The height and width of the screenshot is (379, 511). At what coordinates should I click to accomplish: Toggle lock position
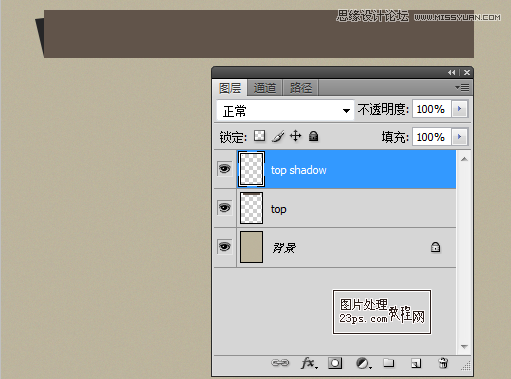pyautogui.click(x=295, y=136)
